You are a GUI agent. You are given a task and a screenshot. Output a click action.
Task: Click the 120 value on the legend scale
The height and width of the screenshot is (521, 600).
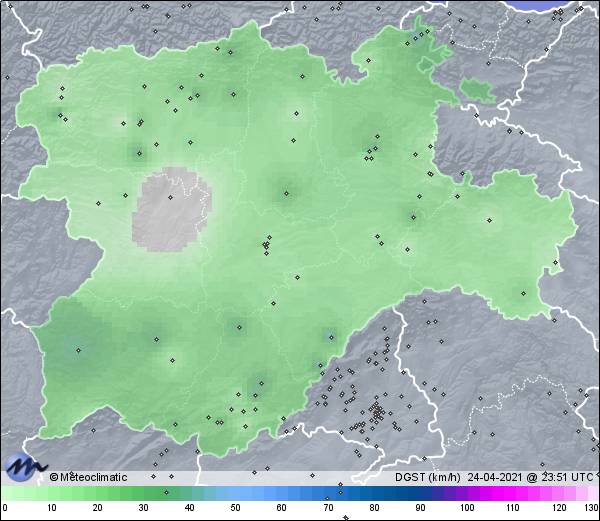tap(559, 508)
